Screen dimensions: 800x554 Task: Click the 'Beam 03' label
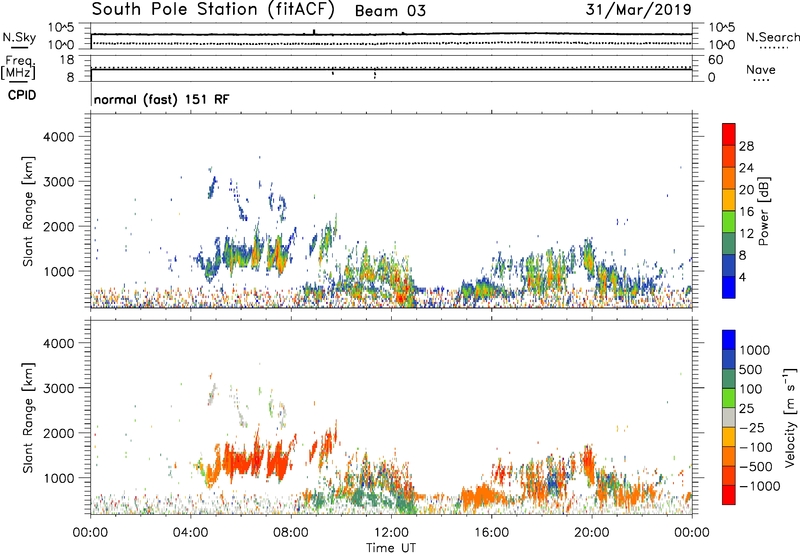coord(390,11)
